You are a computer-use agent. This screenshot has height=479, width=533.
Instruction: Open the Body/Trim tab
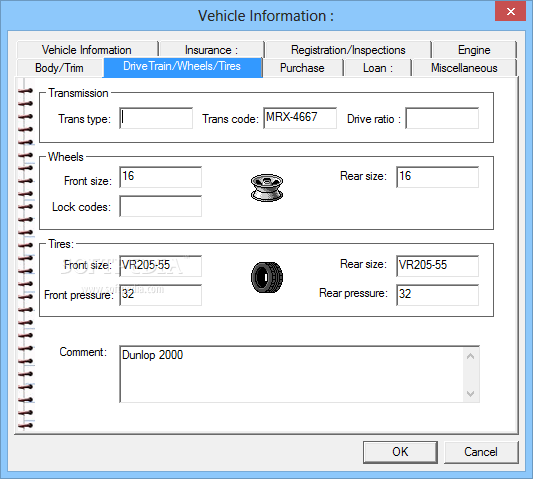tap(59, 68)
